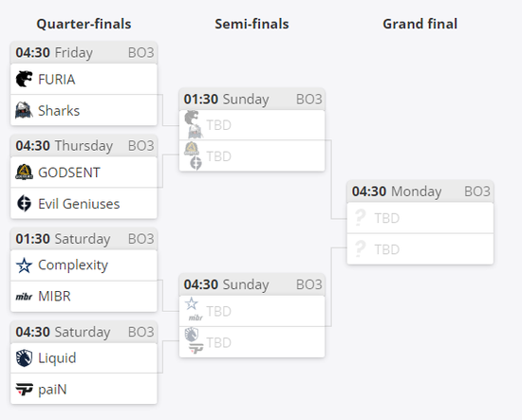Click the Complexity star logo
Screen dimensions: 522x420
pos(24,265)
